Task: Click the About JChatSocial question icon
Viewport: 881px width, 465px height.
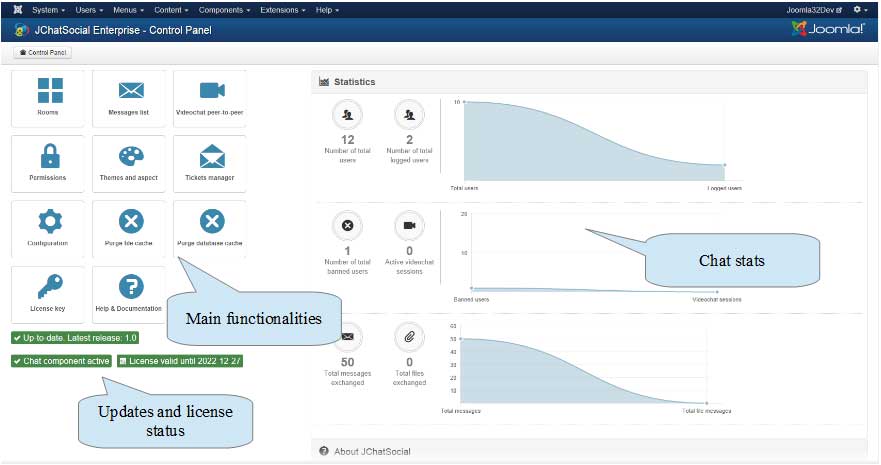Action: (x=324, y=451)
